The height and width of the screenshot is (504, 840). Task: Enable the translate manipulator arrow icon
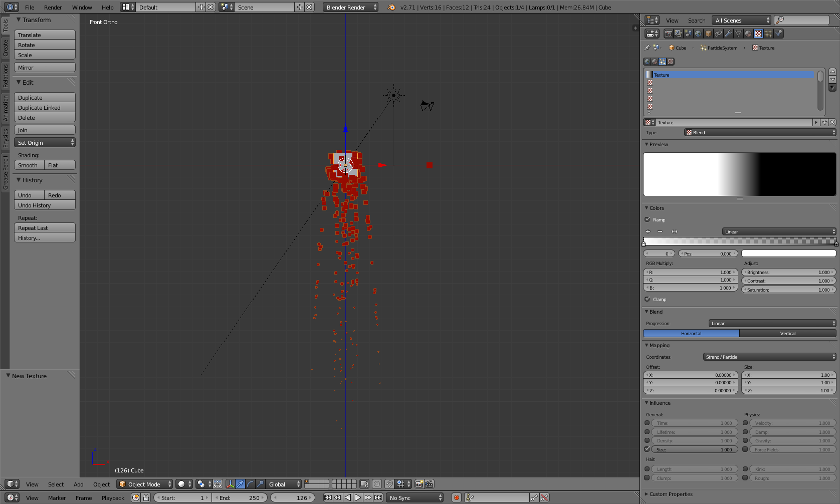[241, 484]
